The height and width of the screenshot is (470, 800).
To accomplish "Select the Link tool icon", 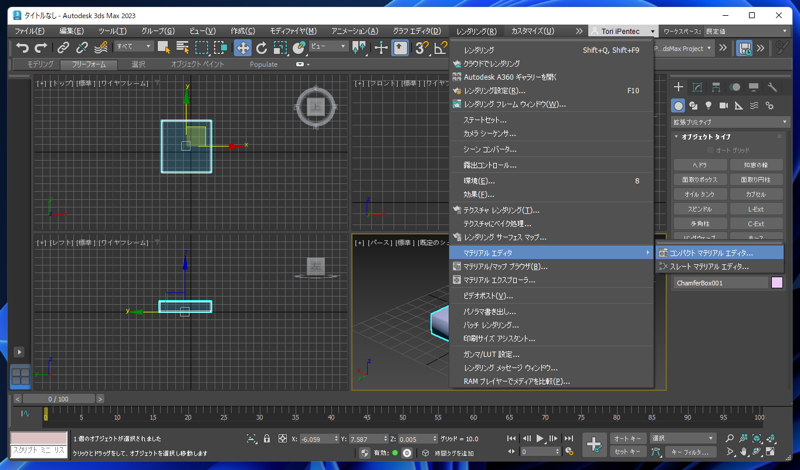I will pyautogui.click(x=63, y=48).
